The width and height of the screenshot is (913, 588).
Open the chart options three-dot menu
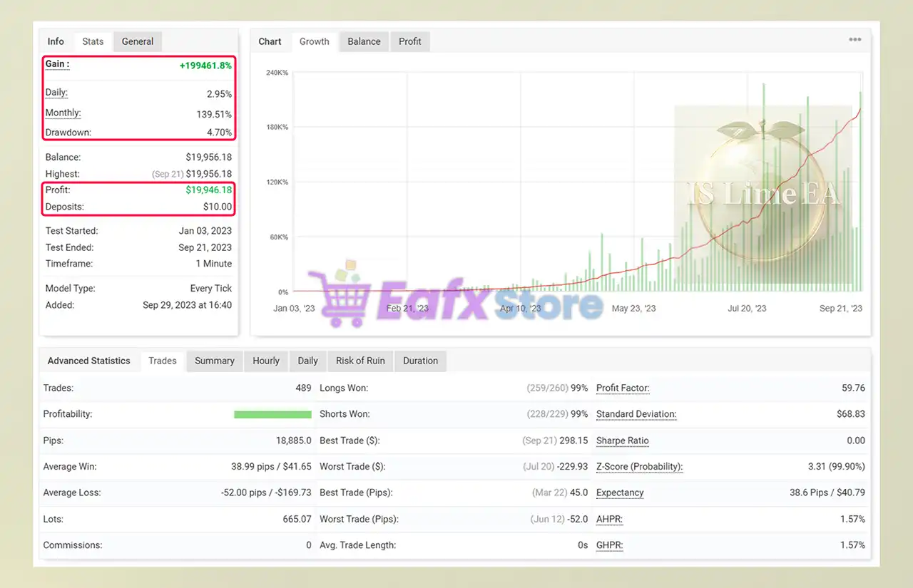pyautogui.click(x=855, y=40)
